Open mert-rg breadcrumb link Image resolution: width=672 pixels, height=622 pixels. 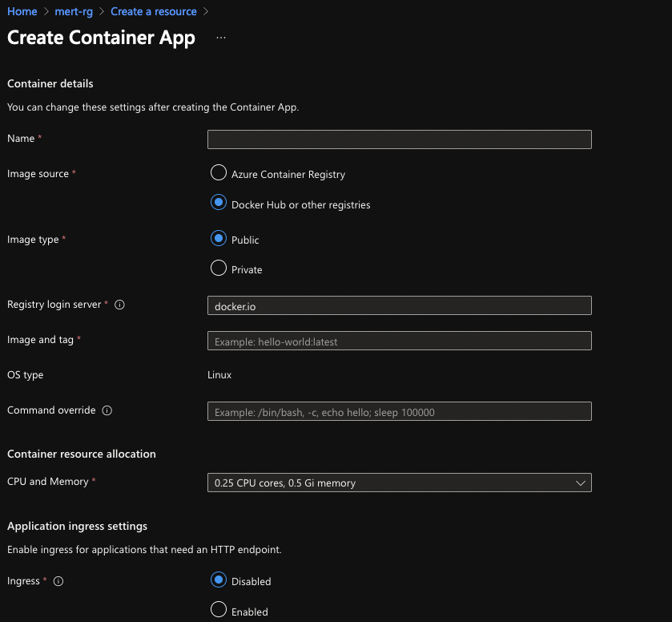(x=74, y=11)
